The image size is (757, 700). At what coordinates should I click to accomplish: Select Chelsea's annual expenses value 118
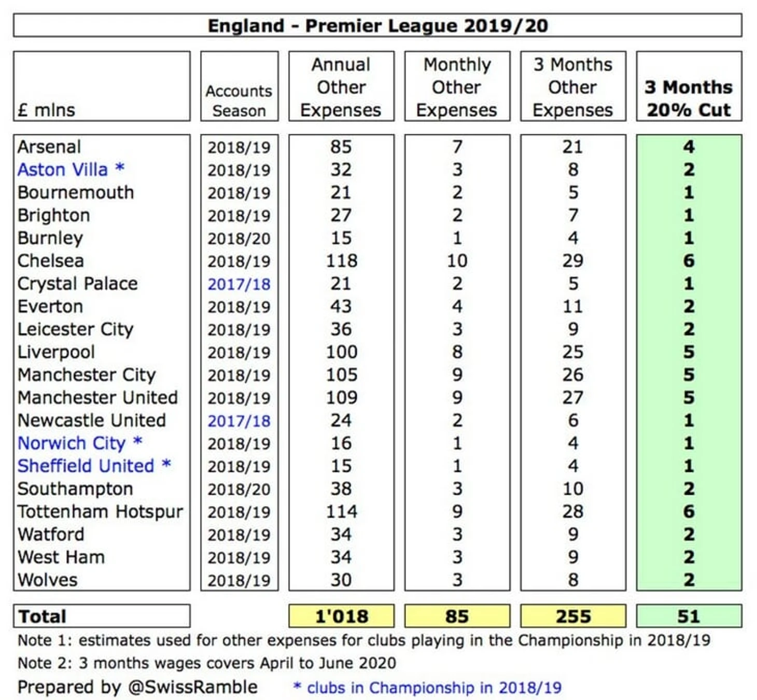pyautogui.click(x=341, y=261)
